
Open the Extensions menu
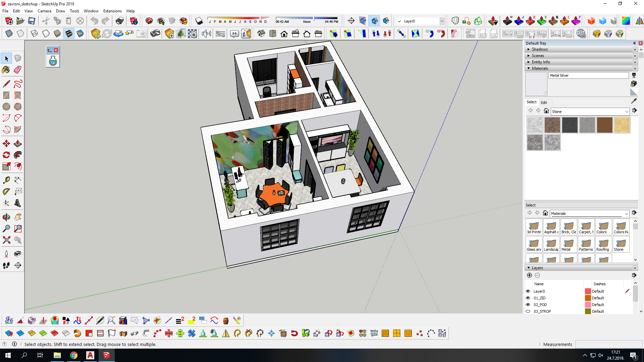112,11
